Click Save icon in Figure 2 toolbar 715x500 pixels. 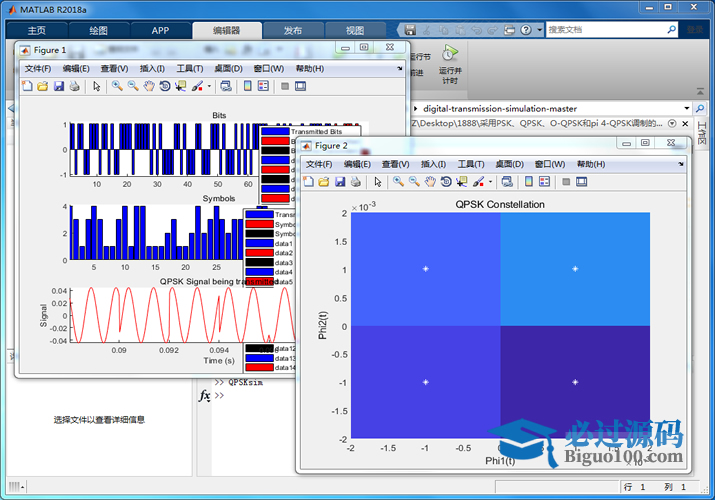(x=339, y=181)
